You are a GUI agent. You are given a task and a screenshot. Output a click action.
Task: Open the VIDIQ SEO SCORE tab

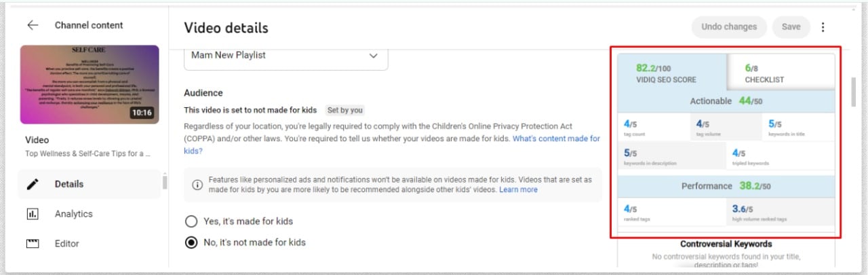tap(671, 73)
